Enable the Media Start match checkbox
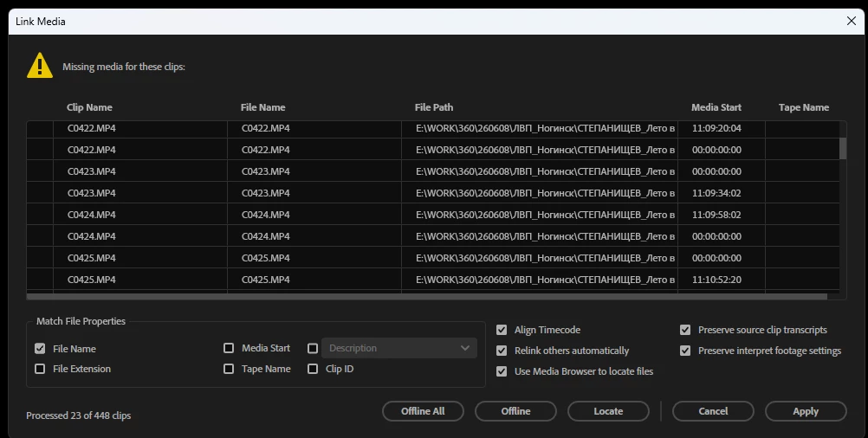 (x=229, y=348)
